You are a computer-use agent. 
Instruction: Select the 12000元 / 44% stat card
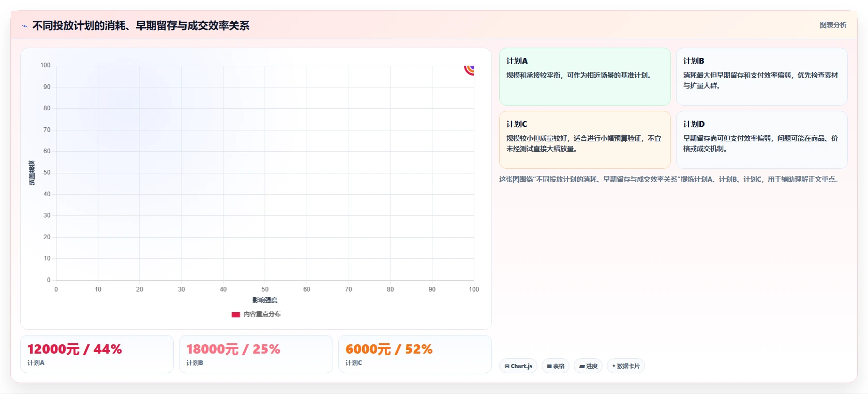tap(97, 354)
